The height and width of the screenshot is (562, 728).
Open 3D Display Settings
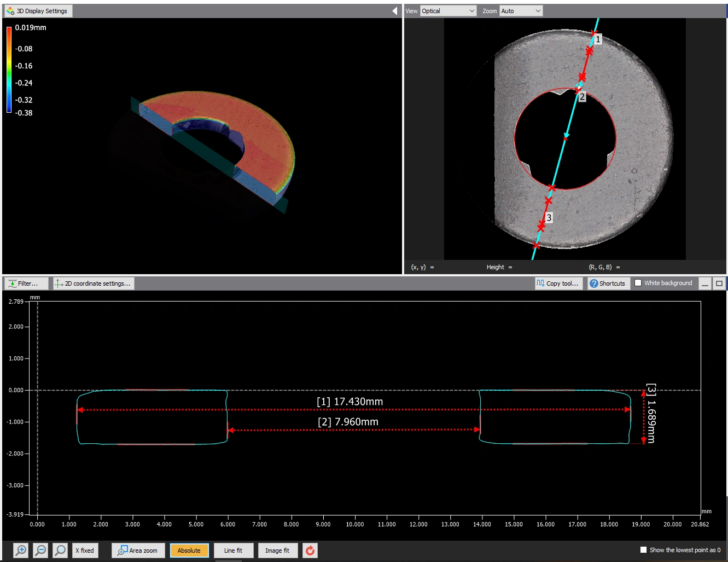(x=38, y=11)
